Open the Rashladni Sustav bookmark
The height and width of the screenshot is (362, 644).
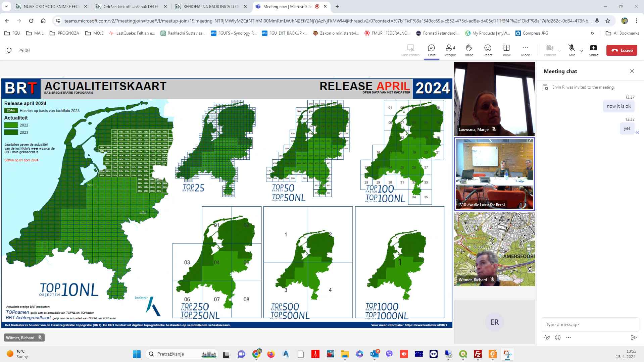tap(183, 33)
